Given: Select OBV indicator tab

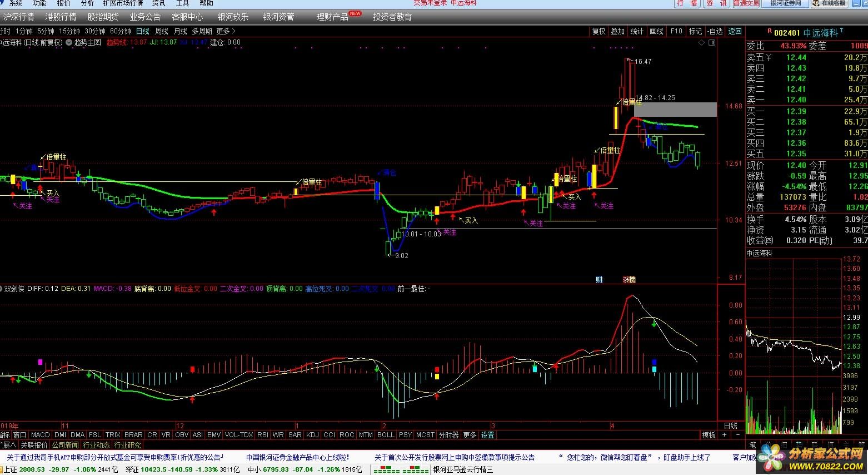Looking at the screenshot, I should [x=182, y=435].
